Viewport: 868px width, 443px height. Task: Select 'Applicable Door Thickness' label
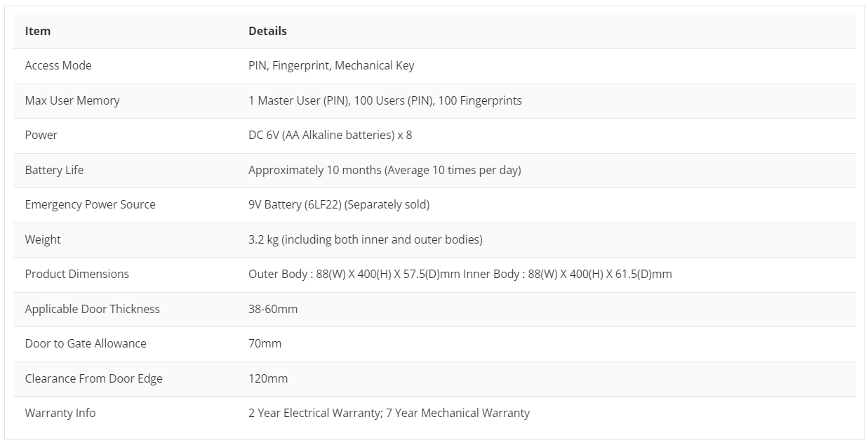tap(93, 309)
